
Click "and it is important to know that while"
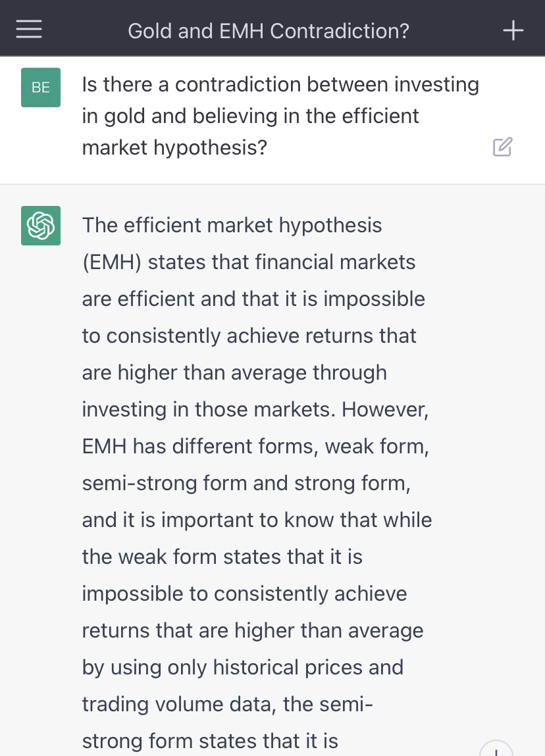pyautogui.click(x=257, y=520)
